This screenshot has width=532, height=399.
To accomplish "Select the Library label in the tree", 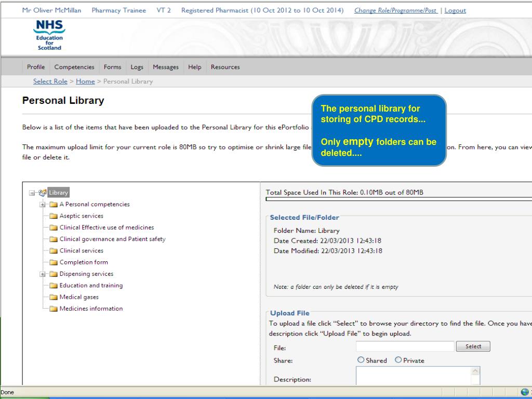I will click(x=58, y=192).
